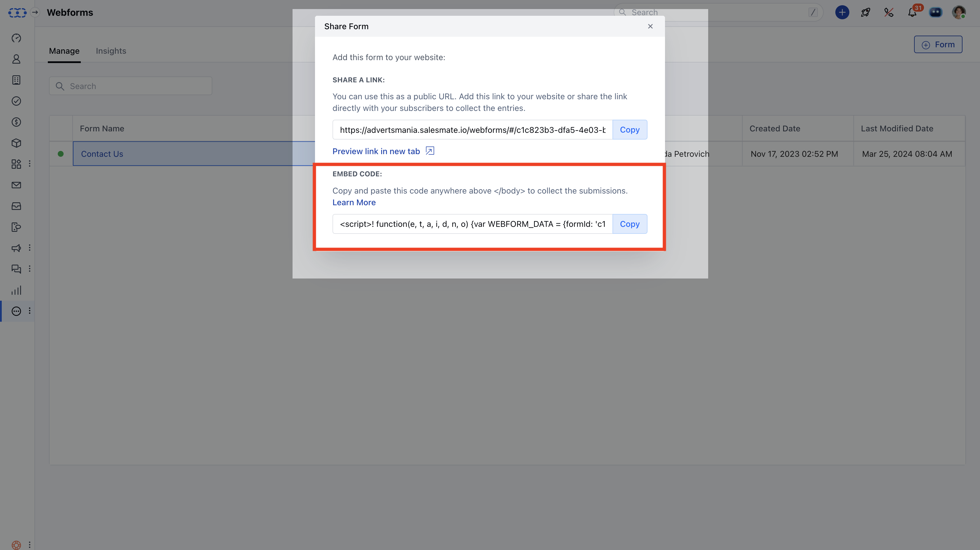The height and width of the screenshot is (550, 980).
Task: Expand the sidebar with arrow button
Action: click(35, 13)
